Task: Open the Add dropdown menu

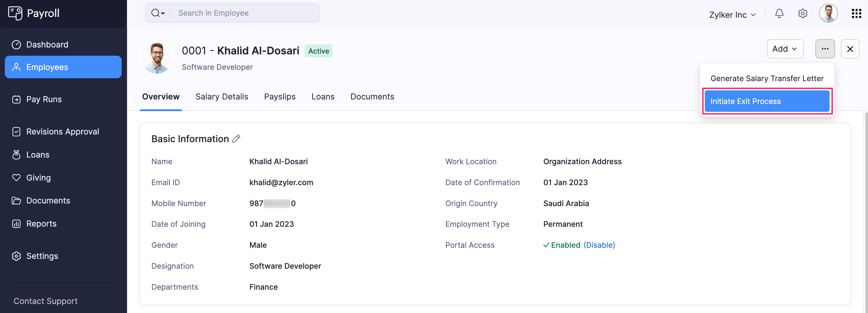Action: coord(785,49)
